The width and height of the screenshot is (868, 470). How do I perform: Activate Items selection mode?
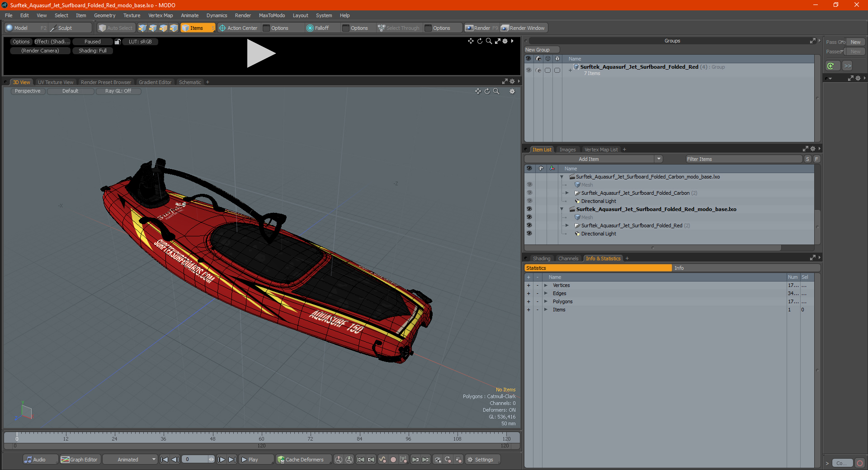click(x=198, y=28)
